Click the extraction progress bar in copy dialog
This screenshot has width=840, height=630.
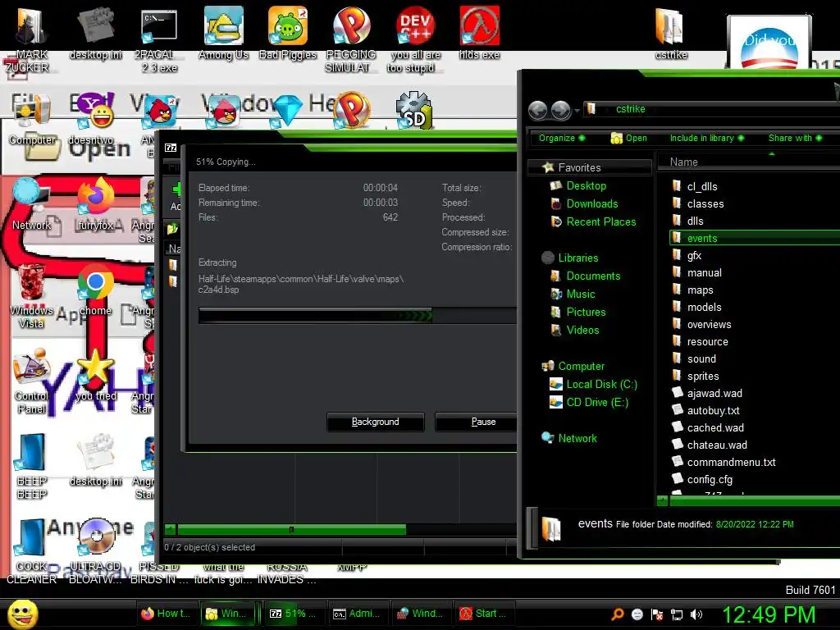click(x=358, y=316)
